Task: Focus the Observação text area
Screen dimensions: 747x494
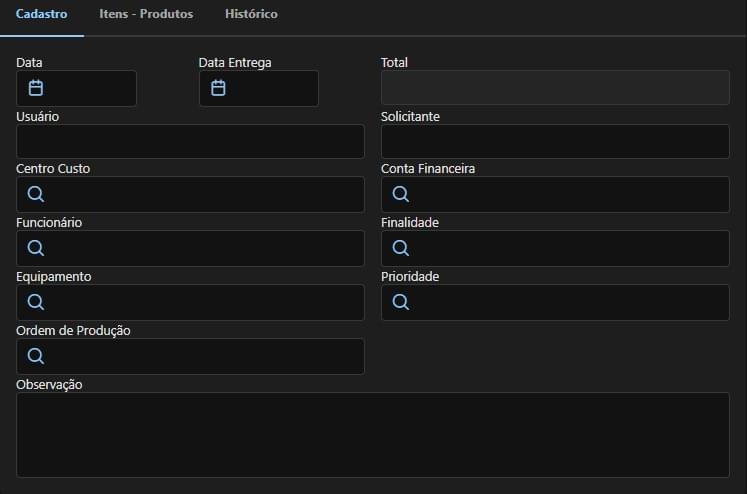Action: [373, 435]
